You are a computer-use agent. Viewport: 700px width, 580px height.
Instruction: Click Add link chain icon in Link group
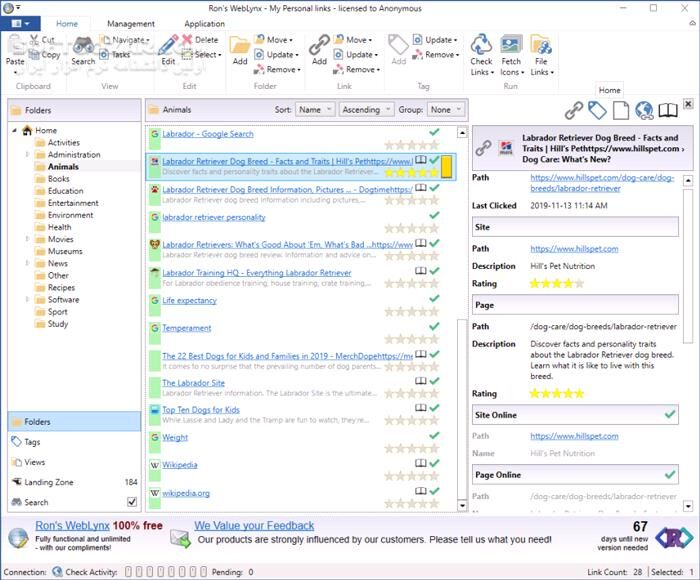[319, 46]
